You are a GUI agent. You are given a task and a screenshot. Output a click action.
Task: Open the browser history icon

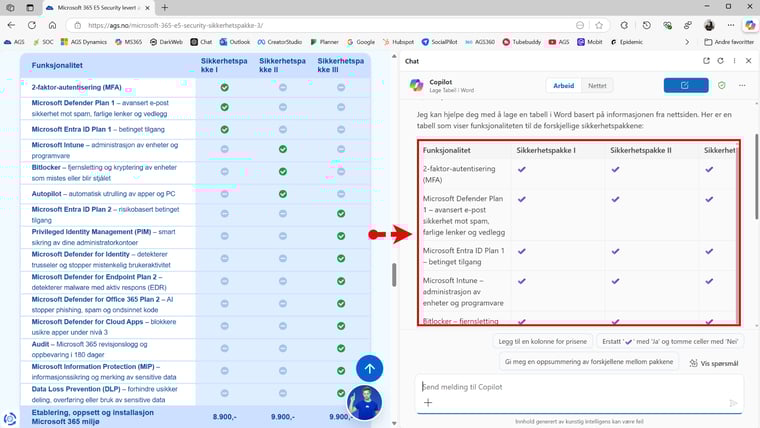coord(646,25)
